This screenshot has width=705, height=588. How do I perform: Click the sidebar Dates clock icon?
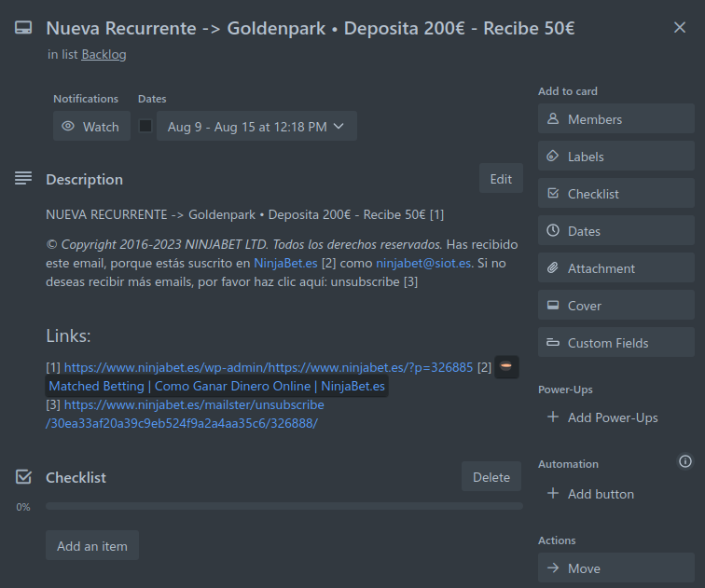pos(553,230)
